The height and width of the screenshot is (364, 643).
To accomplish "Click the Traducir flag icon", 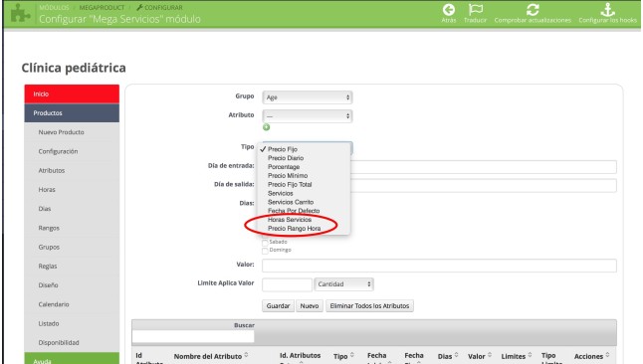I will [x=475, y=9].
